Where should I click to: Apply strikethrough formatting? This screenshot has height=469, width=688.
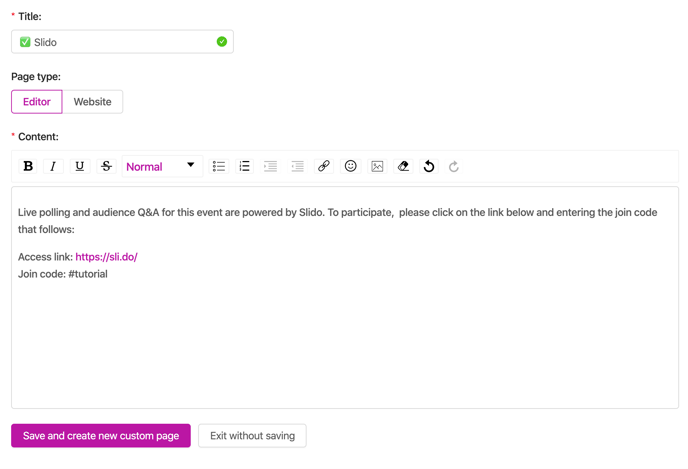coord(106,166)
